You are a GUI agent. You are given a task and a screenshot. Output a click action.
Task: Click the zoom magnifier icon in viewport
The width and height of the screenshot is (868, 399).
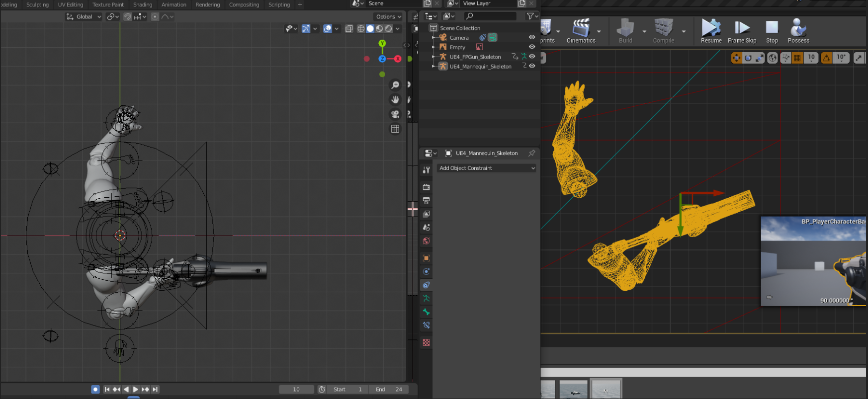click(x=395, y=85)
